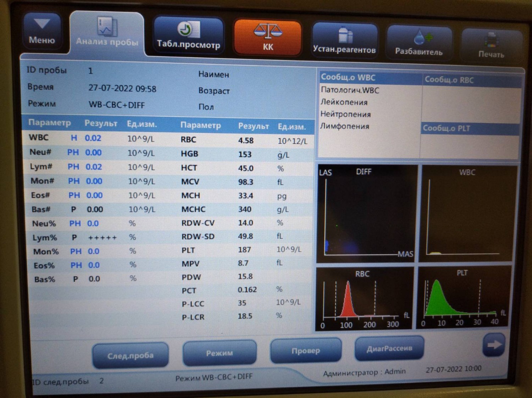This screenshot has width=532, height=398.
Task: Click the Провер button
Action: pyautogui.click(x=306, y=351)
